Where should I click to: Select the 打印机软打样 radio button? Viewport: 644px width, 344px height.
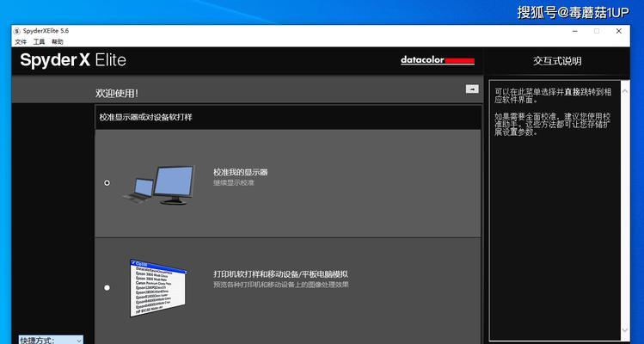[107, 288]
